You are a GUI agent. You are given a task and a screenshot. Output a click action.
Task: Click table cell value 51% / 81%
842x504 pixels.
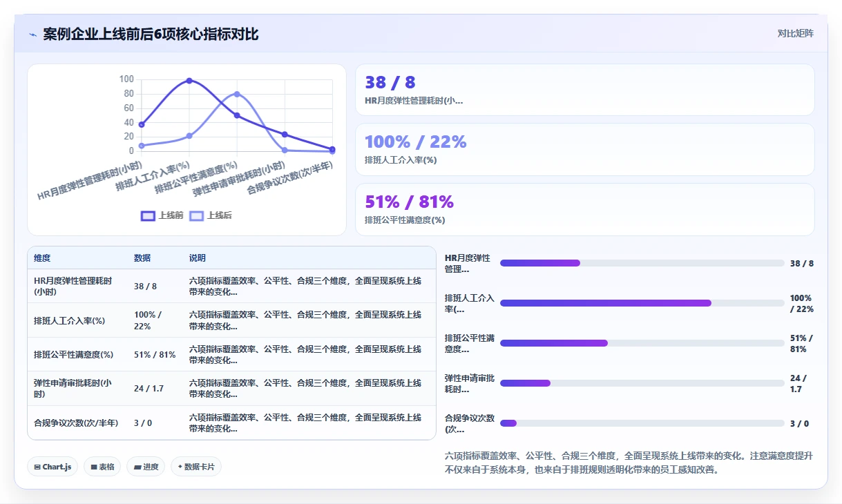click(155, 354)
